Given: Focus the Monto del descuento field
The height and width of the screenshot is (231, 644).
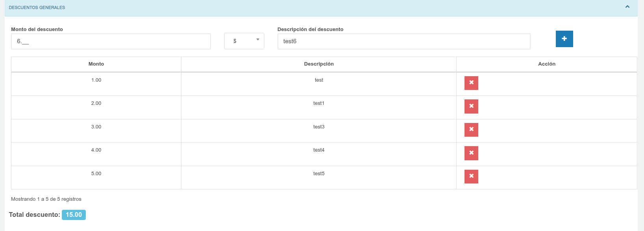Looking at the screenshot, I should (x=111, y=41).
